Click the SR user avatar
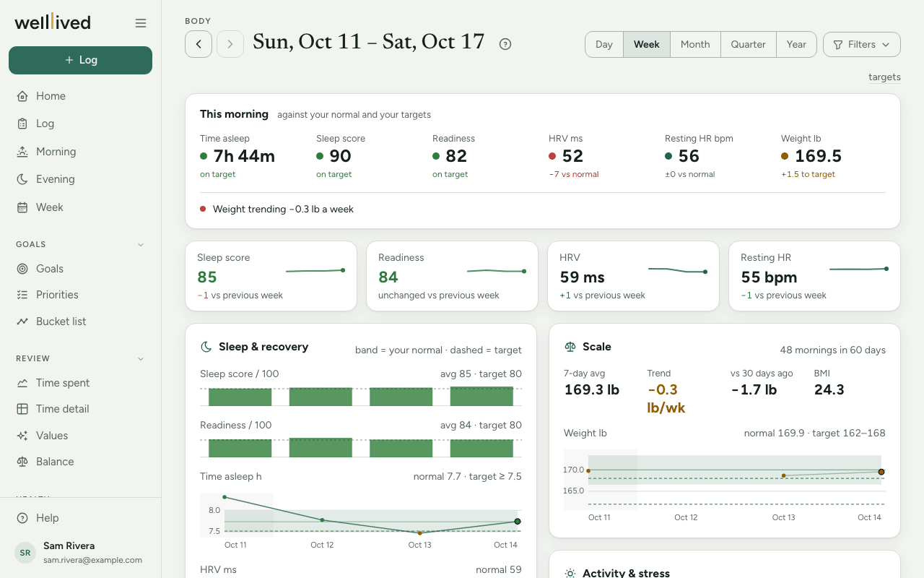This screenshot has height=578, width=924. 25,553
